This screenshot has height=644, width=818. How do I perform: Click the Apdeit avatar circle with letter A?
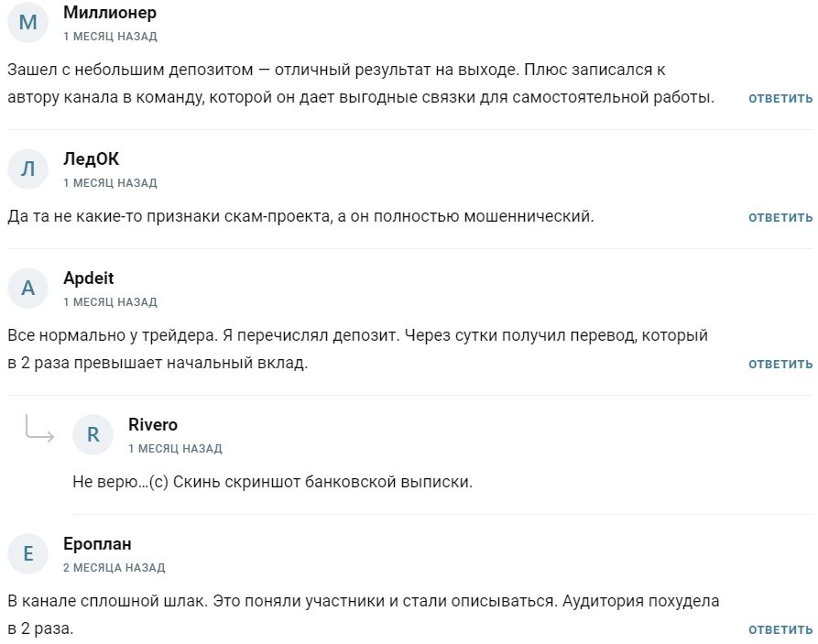coord(28,288)
